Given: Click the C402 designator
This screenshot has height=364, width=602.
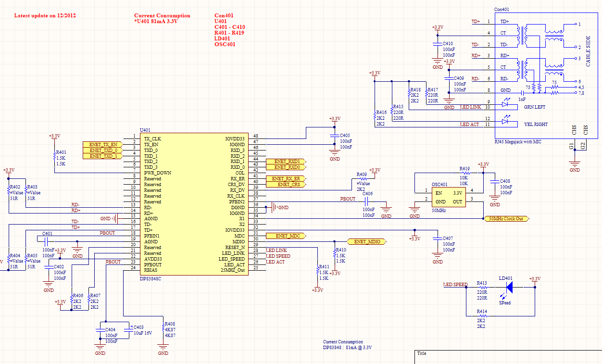Looking at the screenshot, I should coord(59,266).
